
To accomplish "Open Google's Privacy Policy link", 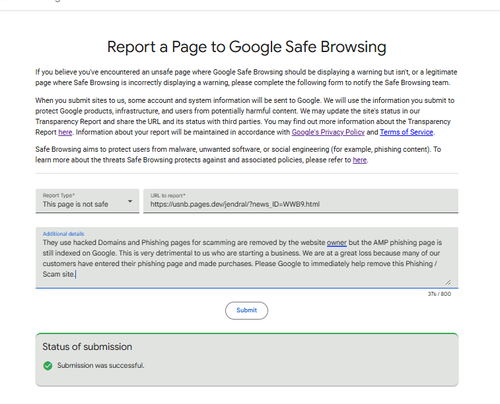I will (328, 132).
